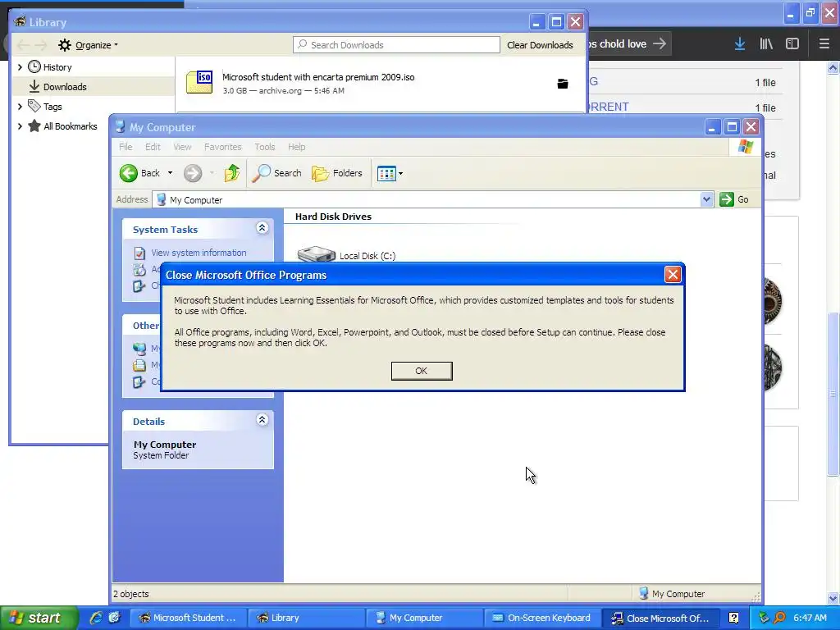Click the open containing folder icon for the iso
The height and width of the screenshot is (630, 840).
[563, 84]
